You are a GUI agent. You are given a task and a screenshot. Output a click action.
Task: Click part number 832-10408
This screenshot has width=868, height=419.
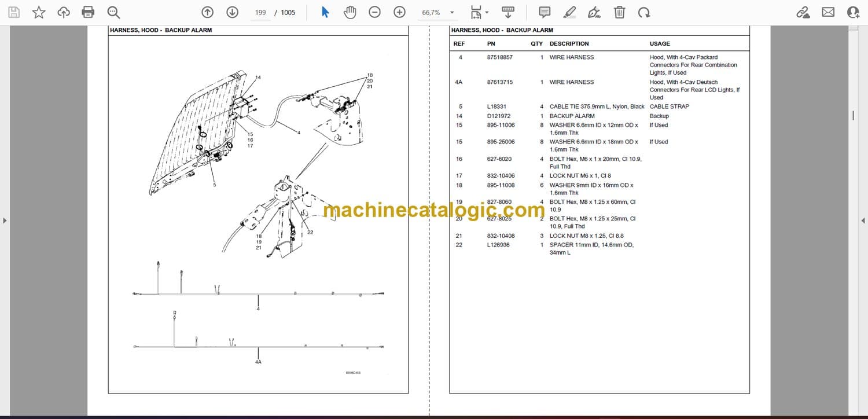[501, 236]
